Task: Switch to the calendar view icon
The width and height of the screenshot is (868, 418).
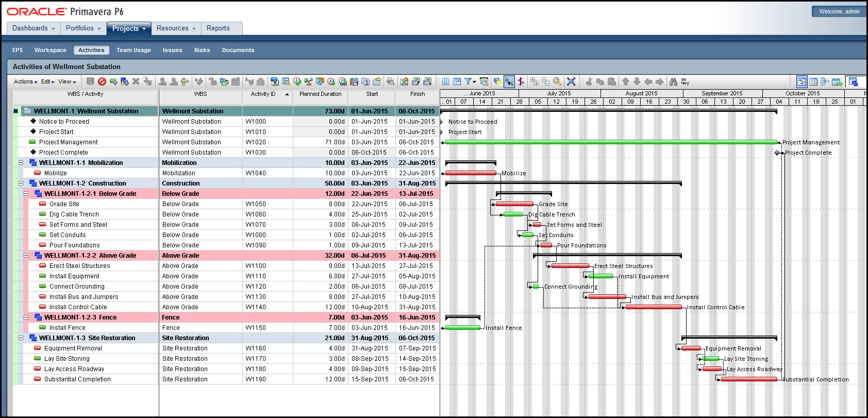Action: (837, 81)
